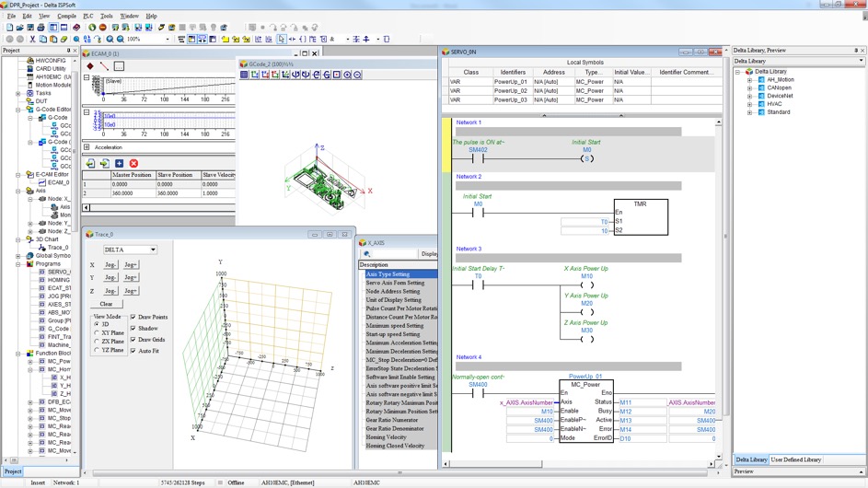
Task: Switch to the User Defined Library tab
Action: (x=796, y=459)
